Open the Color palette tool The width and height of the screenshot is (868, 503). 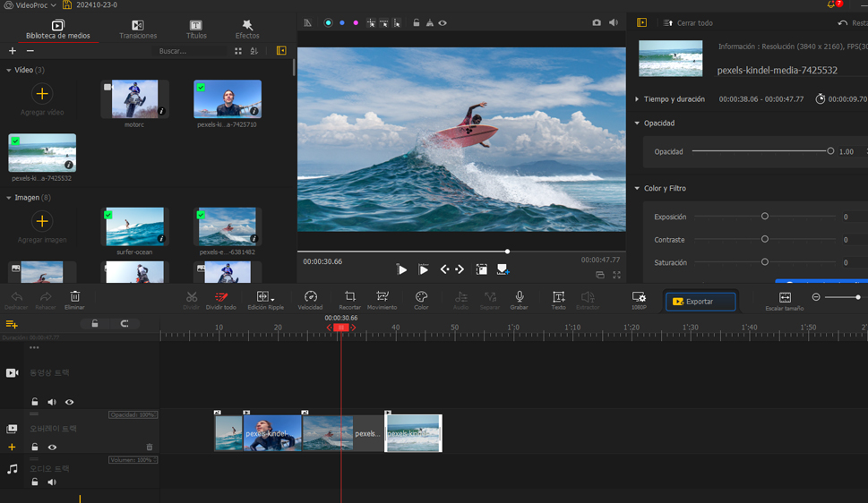tap(421, 301)
